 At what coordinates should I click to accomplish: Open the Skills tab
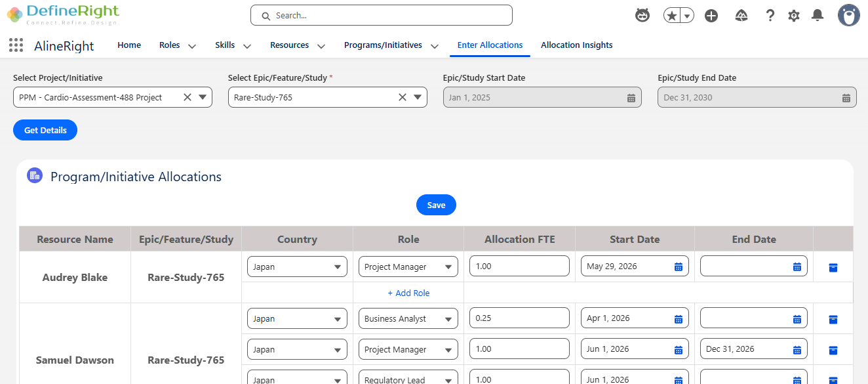tap(225, 45)
